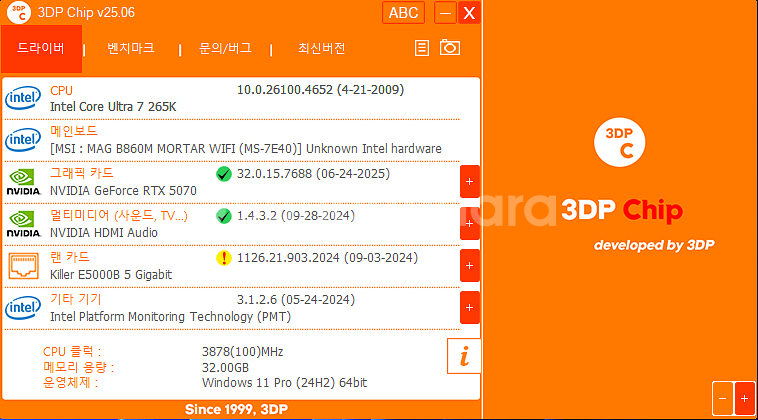
Task: Open the text list report icon
Action: pyautogui.click(x=422, y=48)
